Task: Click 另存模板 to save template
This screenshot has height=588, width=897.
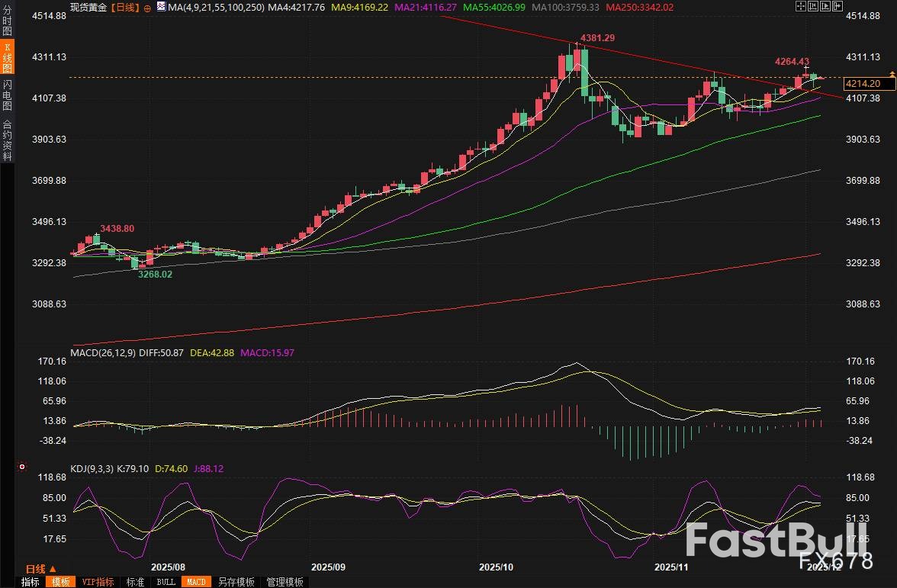Action: click(236, 582)
